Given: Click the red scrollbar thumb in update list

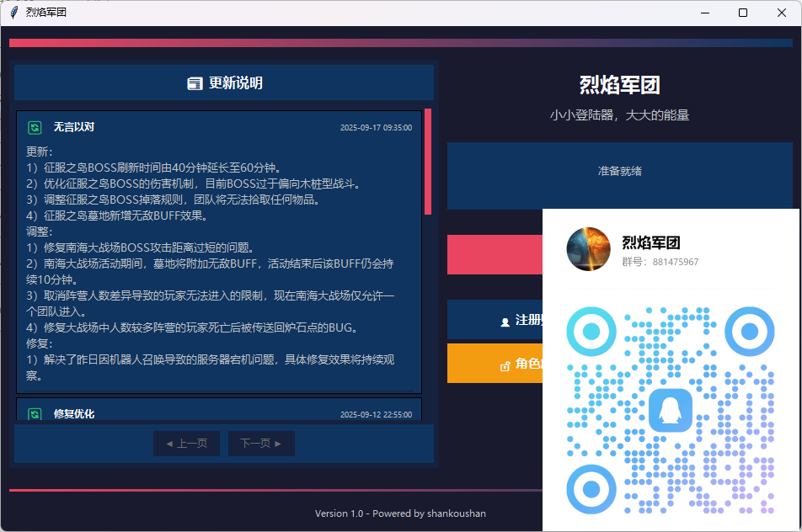Looking at the screenshot, I should 428,162.
